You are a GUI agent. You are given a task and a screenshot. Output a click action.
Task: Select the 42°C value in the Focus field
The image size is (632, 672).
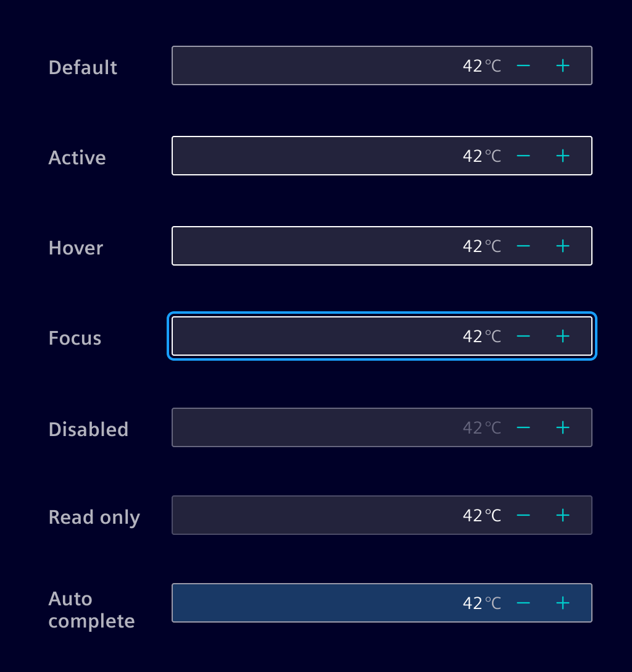coord(481,336)
